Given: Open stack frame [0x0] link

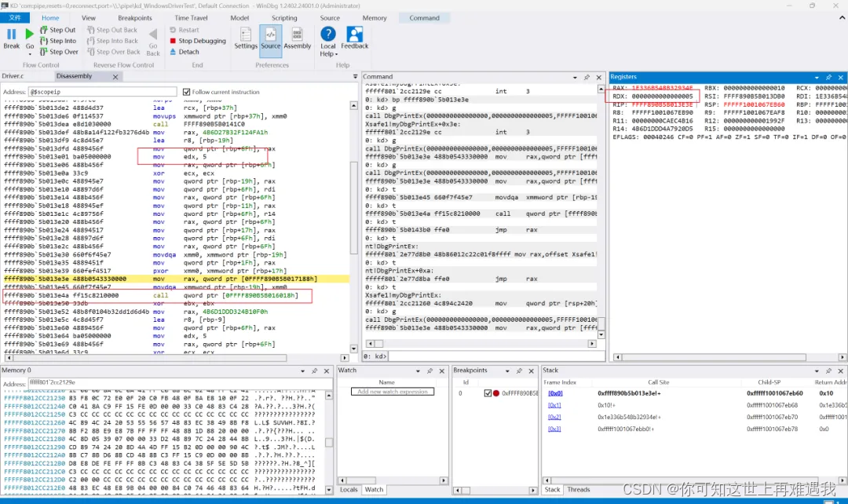Looking at the screenshot, I should pos(555,393).
